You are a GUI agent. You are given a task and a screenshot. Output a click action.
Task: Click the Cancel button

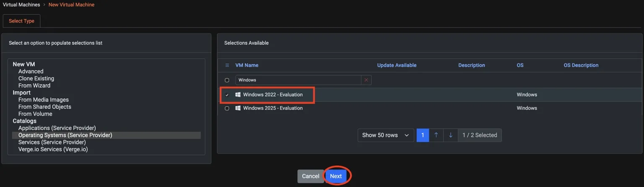(x=311, y=176)
